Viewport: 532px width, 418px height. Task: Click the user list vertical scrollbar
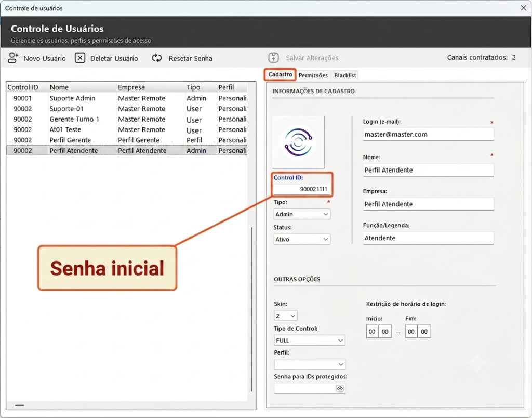tap(251, 309)
